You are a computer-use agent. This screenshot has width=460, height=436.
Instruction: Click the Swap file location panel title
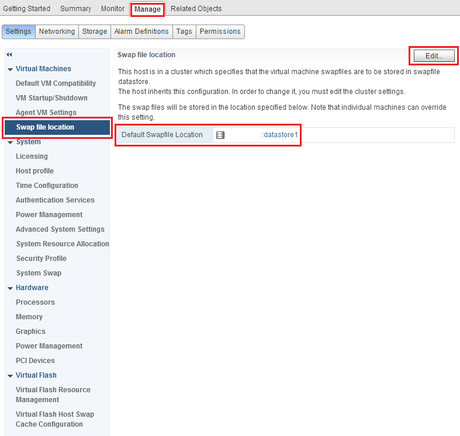pos(146,55)
